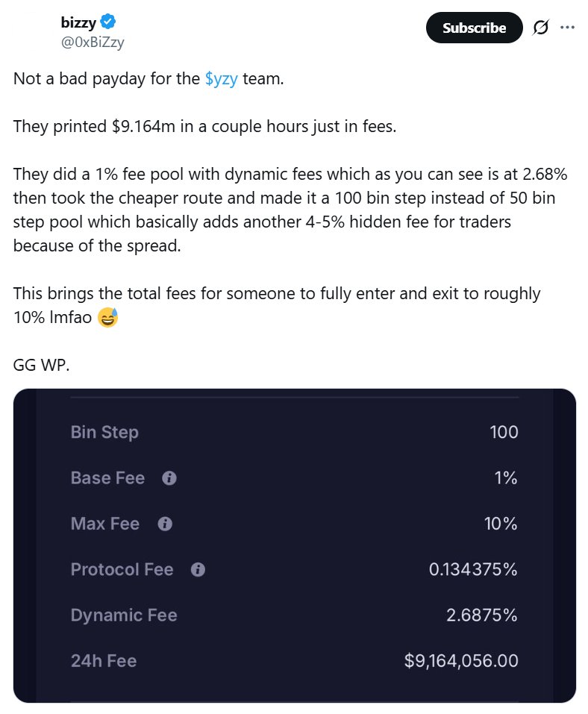
Task: Open the @0xBiZzy handle profile
Action: tap(93, 43)
